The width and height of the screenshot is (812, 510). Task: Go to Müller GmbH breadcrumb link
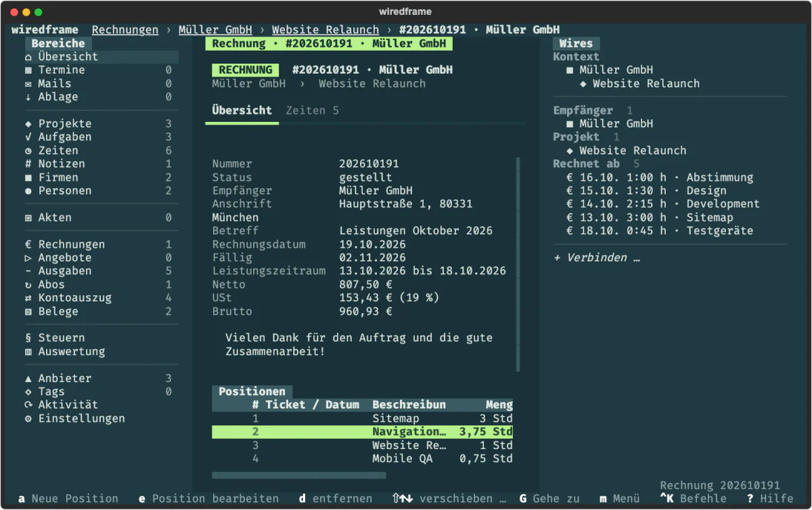[x=215, y=30]
